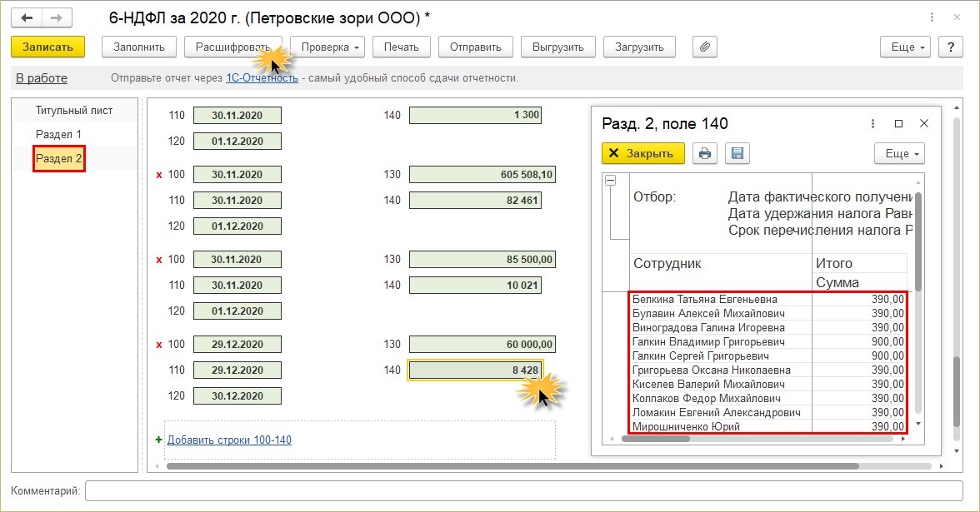Viewport: 980px width, 512px height.
Task: Select the line 140 field with 8 428
Action: tap(475, 370)
